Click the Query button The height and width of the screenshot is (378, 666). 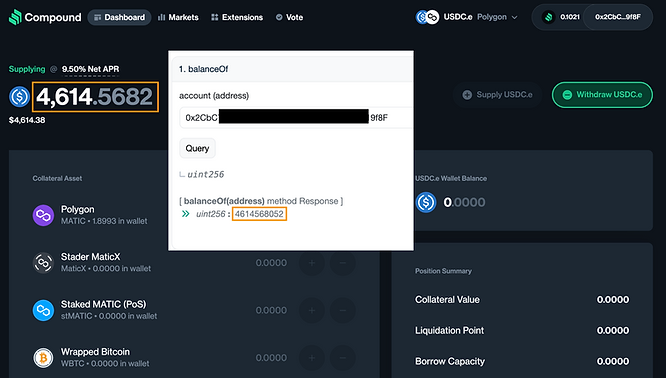[198, 148]
